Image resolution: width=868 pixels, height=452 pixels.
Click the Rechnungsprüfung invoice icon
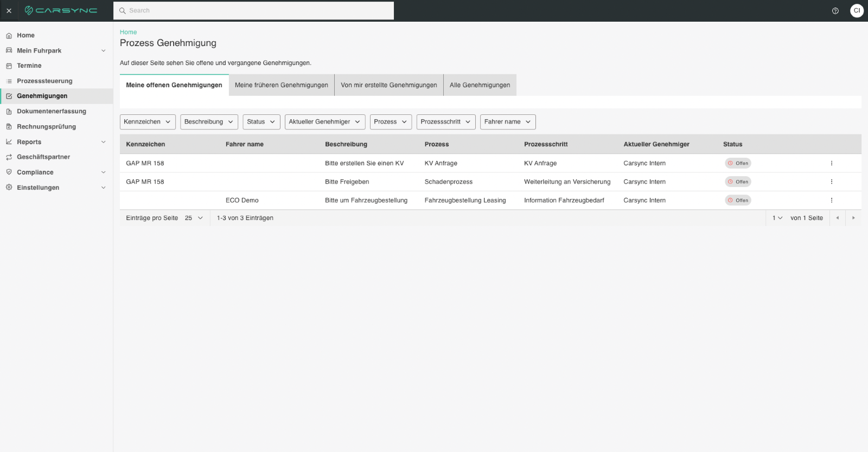[9, 126]
